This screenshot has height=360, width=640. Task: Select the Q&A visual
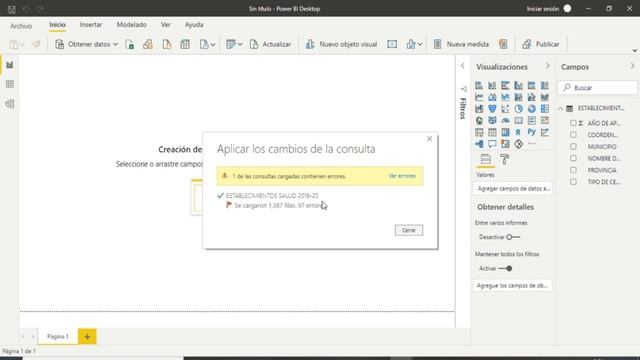[492, 144]
